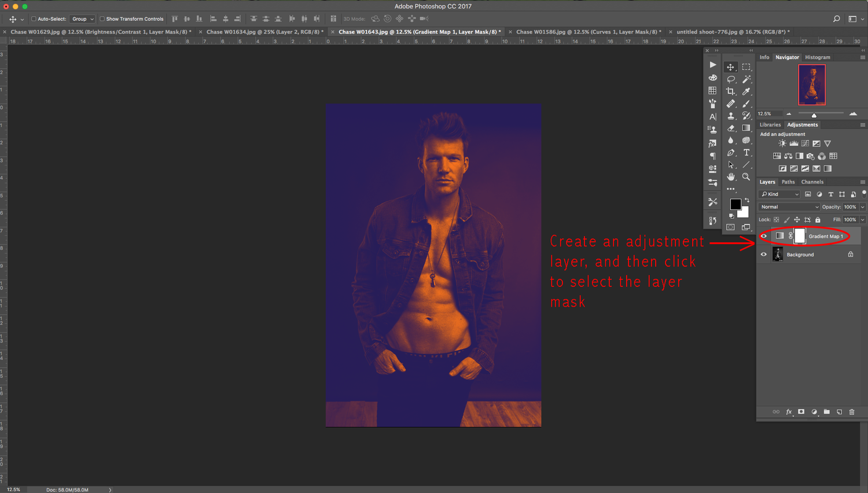Enable the Auto-Select checkbox
Viewport: 868px width, 493px height.
34,19
